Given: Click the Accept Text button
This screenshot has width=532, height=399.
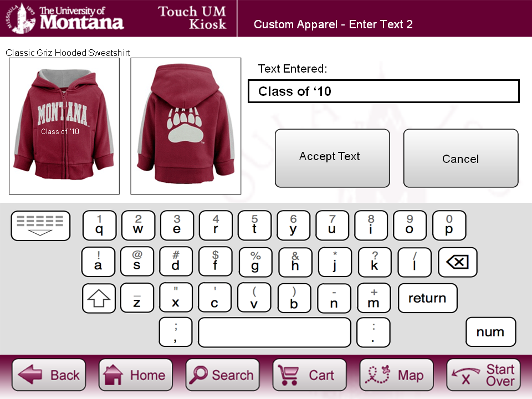Looking at the screenshot, I should click(332, 158).
